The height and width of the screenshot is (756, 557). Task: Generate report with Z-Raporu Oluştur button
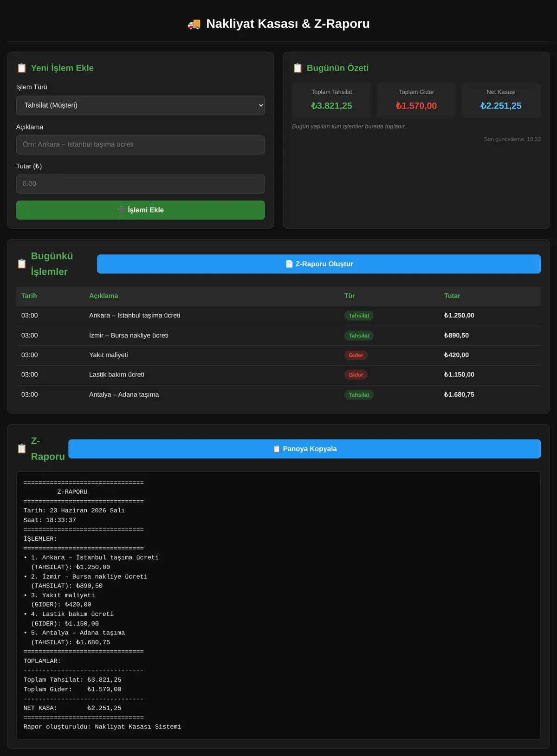coord(319,264)
